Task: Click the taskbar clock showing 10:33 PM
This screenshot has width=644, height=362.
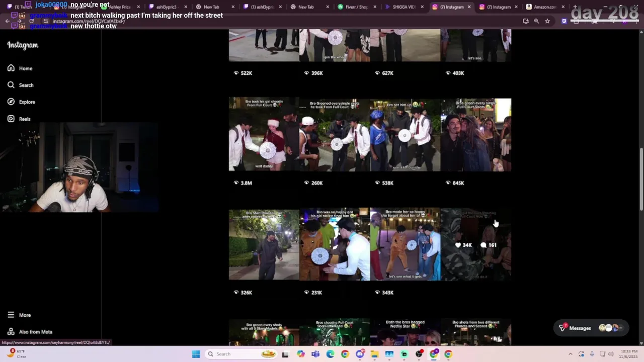Action: coord(629,354)
